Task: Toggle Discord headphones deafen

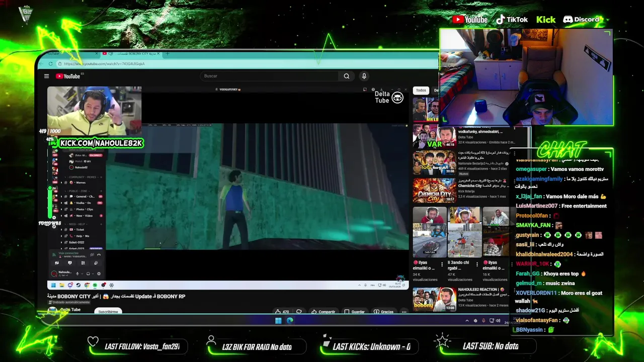Action: pos(88,274)
